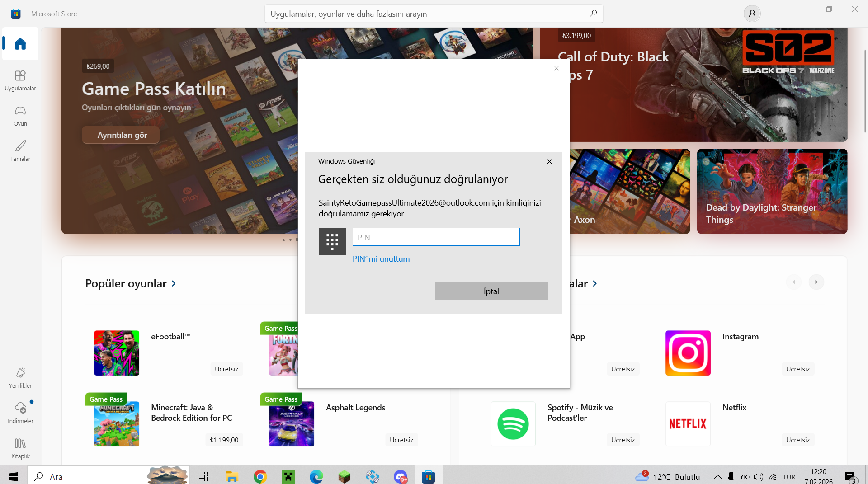Open the Minecraft Java & Bedrock thumbnail
868x484 pixels.
(x=117, y=424)
